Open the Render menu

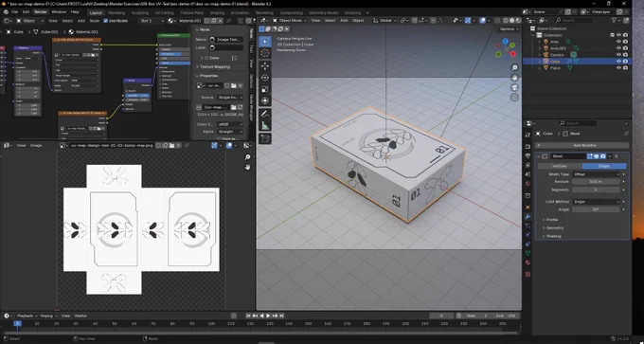(x=40, y=12)
